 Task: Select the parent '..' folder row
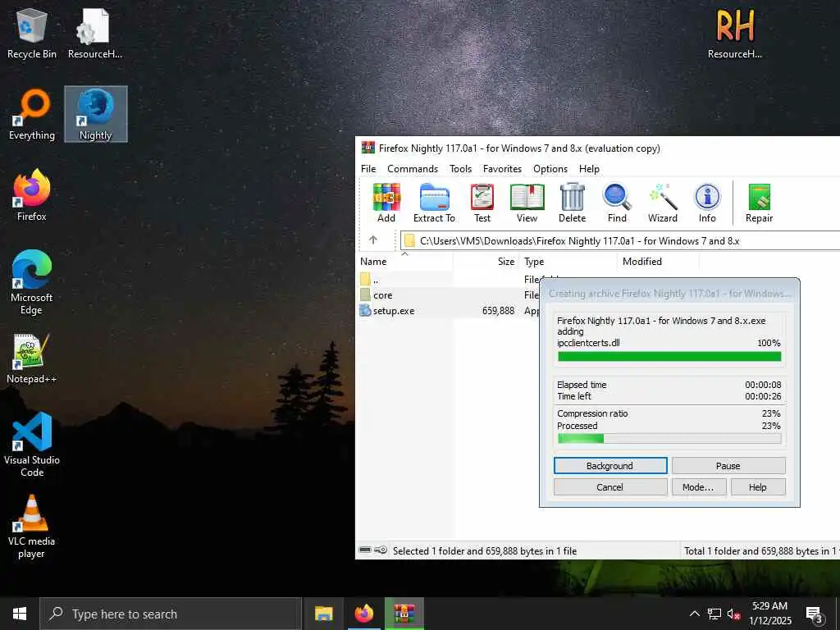click(x=449, y=280)
